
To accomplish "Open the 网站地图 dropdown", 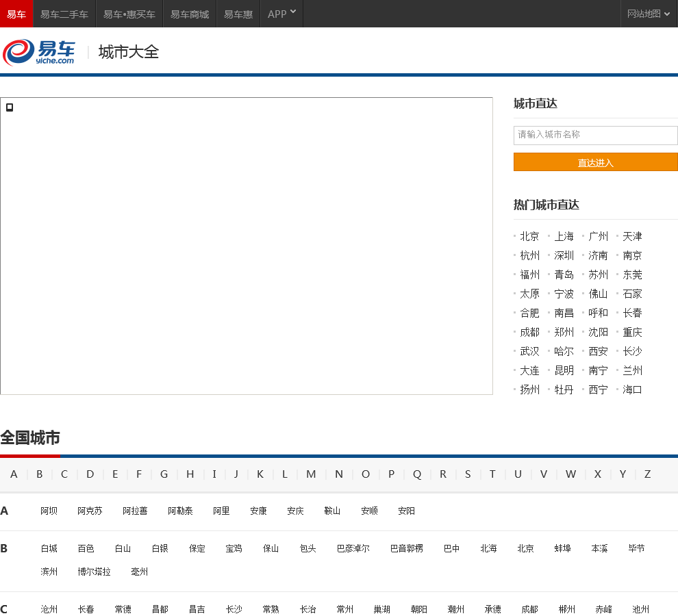I will (648, 14).
